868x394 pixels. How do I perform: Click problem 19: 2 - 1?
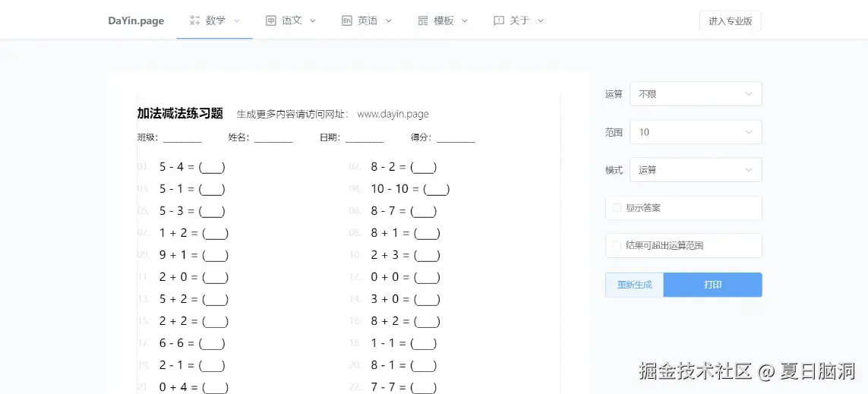(192, 366)
